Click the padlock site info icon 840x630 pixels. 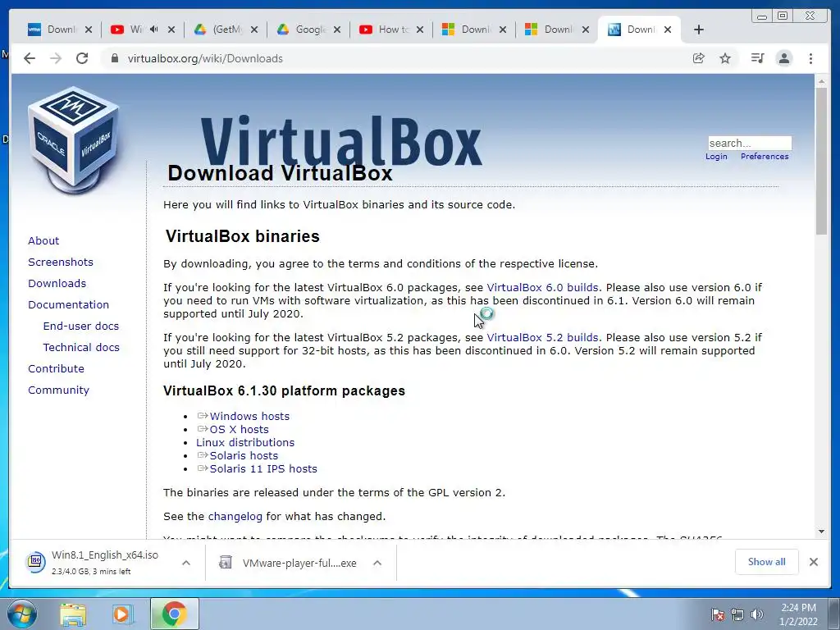(x=114, y=58)
